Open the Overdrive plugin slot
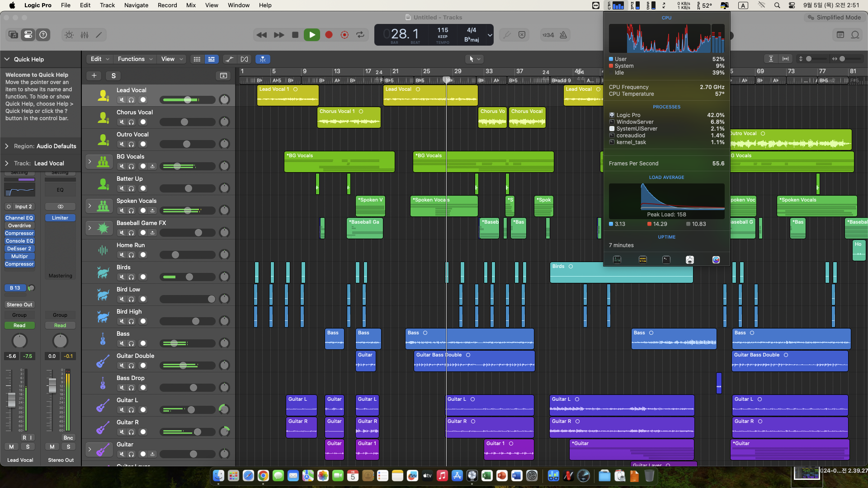The image size is (868, 488). pyautogui.click(x=19, y=225)
